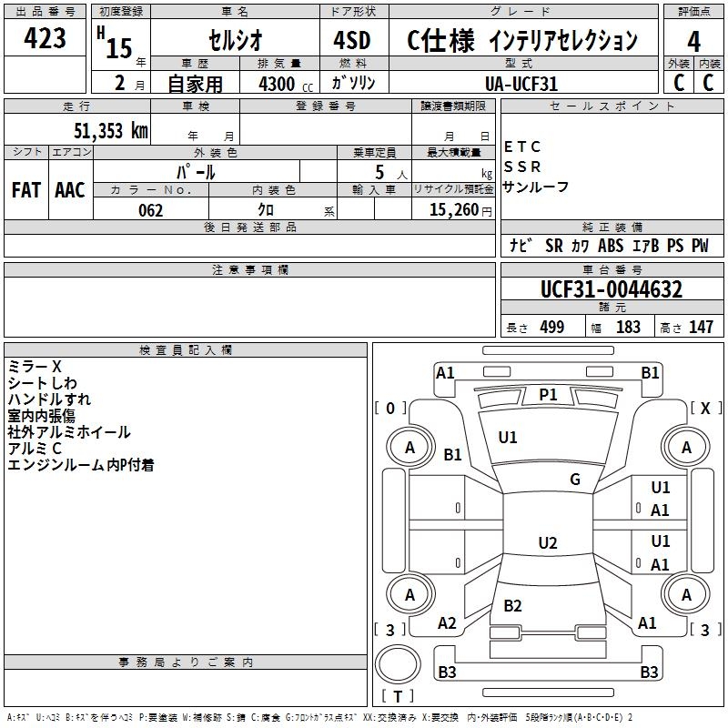Click the top-left wheel circle marked A
728x728 pixels.
coord(409,447)
